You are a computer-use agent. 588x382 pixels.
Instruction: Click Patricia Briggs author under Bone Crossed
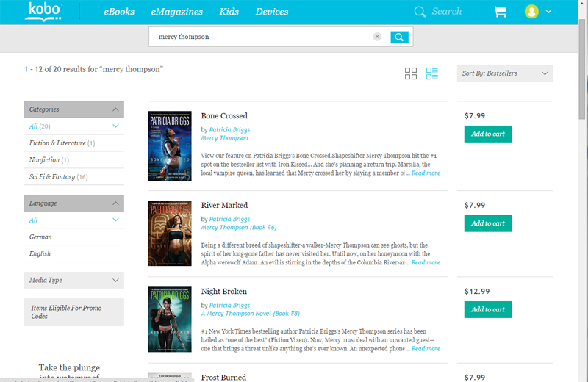point(229,129)
